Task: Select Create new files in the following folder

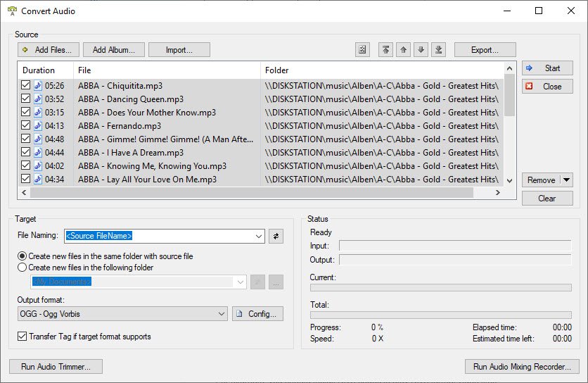Action: point(23,268)
